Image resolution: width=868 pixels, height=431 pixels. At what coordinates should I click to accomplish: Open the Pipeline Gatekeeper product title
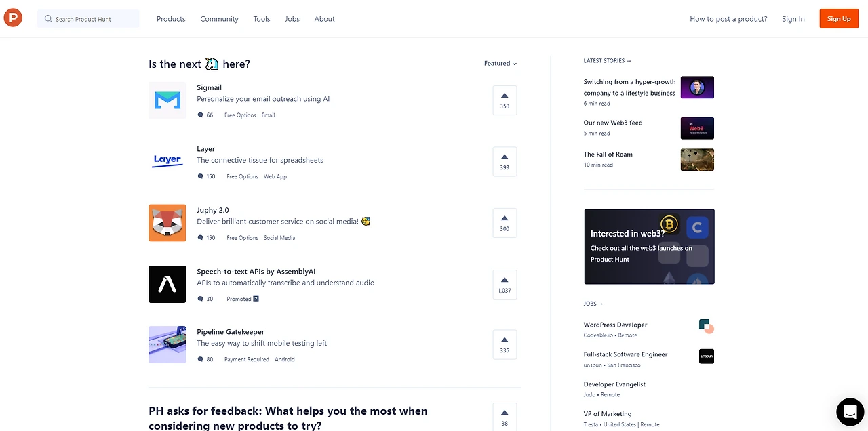pyautogui.click(x=231, y=332)
